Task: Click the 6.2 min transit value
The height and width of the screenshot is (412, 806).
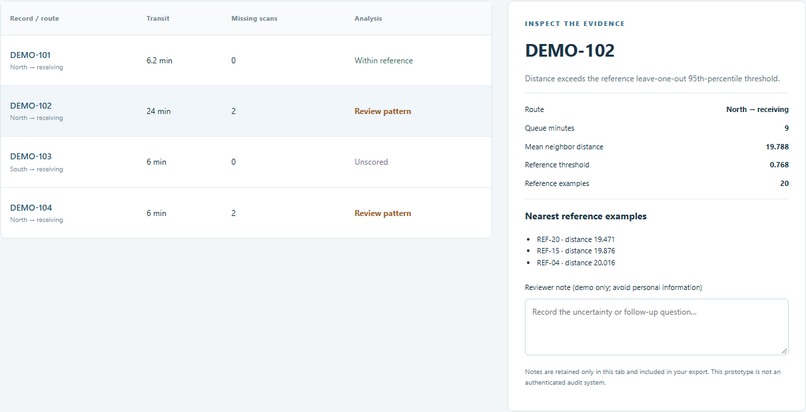Action: (159, 61)
